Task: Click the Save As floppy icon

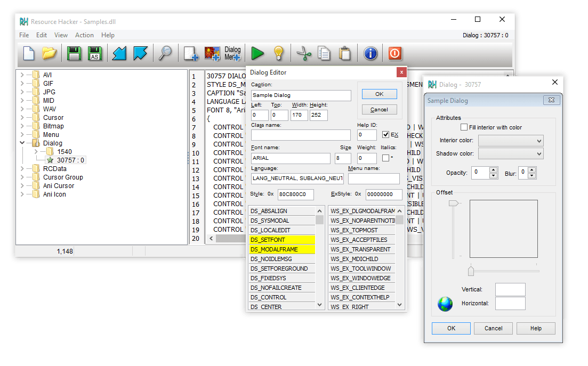Action: coord(95,54)
